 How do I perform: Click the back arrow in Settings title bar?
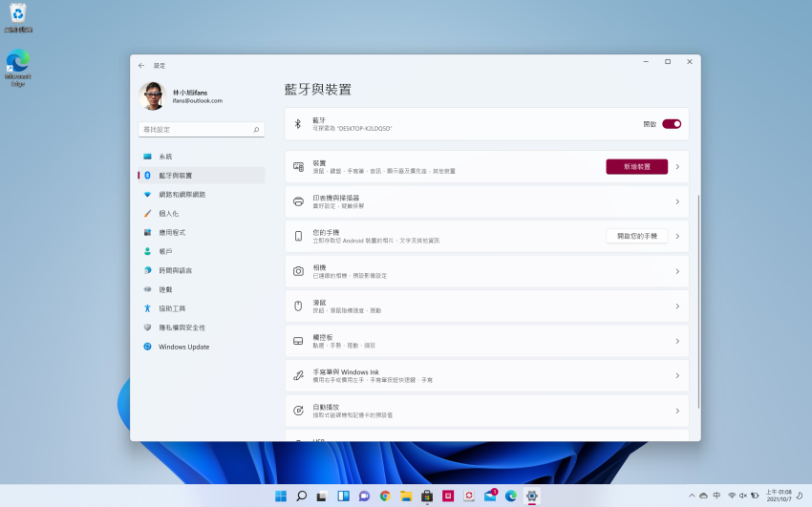[x=141, y=66]
